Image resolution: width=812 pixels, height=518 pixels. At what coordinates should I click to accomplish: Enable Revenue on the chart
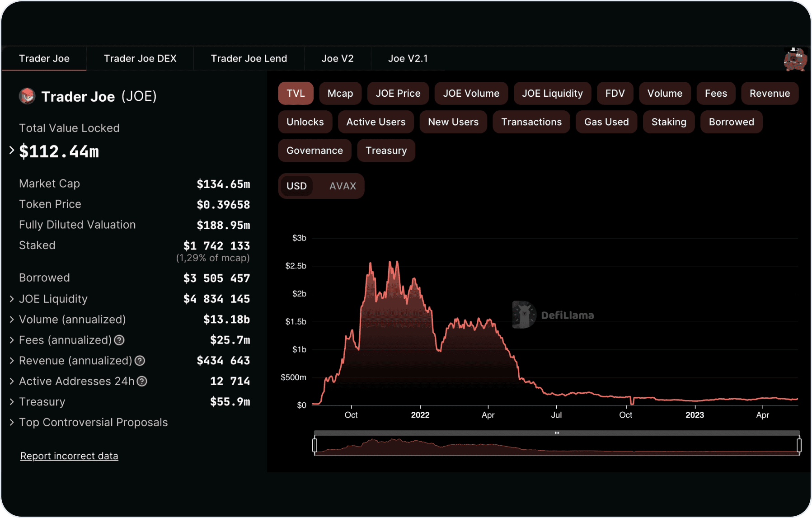click(x=770, y=93)
